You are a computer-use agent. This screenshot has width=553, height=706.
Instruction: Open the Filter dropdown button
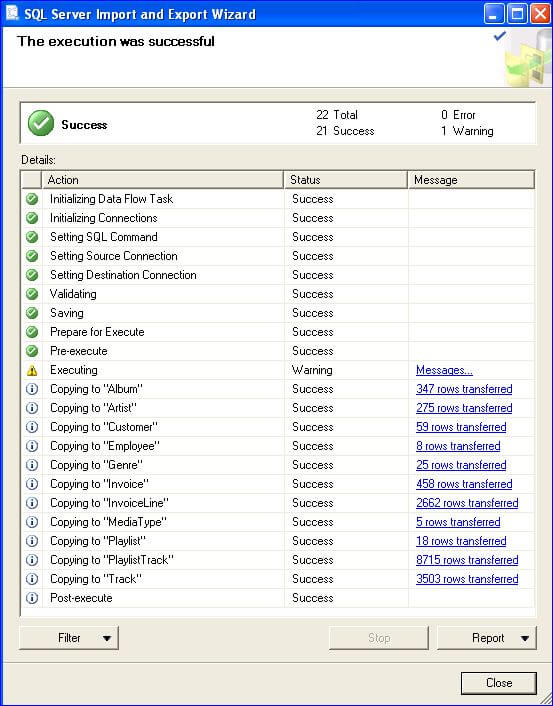pyautogui.click(x=69, y=638)
